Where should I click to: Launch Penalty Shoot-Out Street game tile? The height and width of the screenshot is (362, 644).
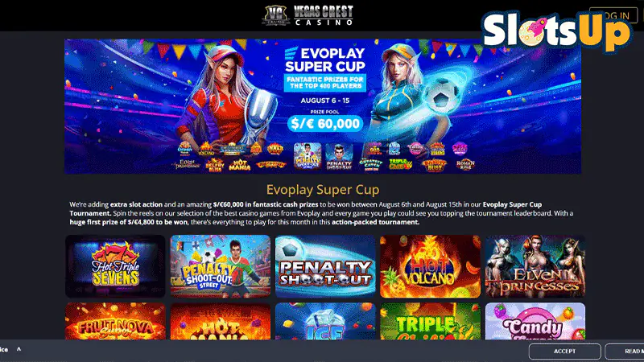pyautogui.click(x=221, y=266)
